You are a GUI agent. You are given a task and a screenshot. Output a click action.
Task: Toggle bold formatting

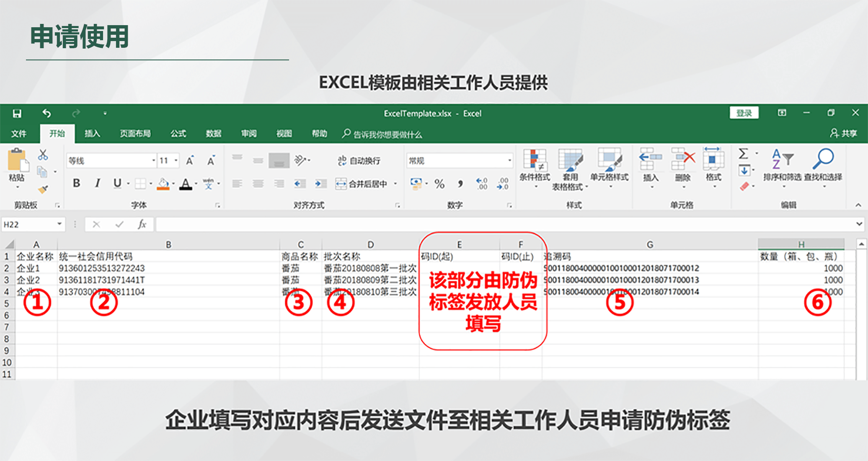[76, 183]
